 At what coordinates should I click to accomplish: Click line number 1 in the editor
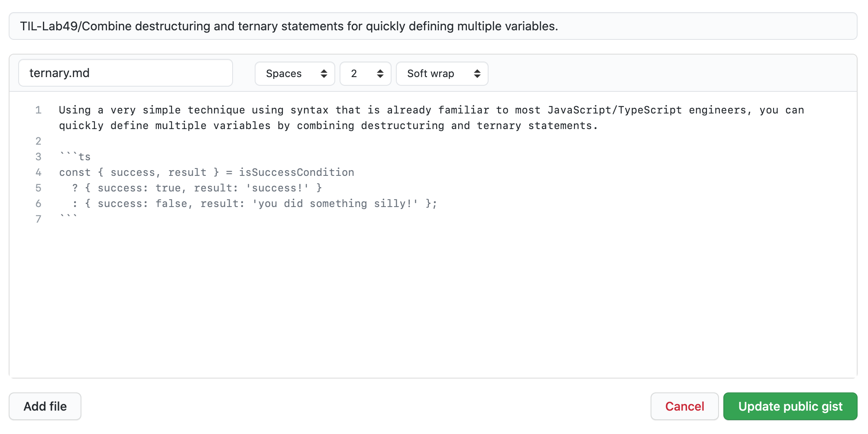point(38,110)
